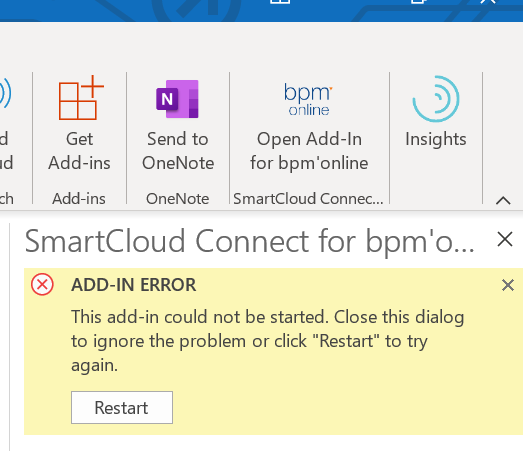Select the Insights text label
The width and height of the screenshot is (523, 451).
click(x=436, y=139)
